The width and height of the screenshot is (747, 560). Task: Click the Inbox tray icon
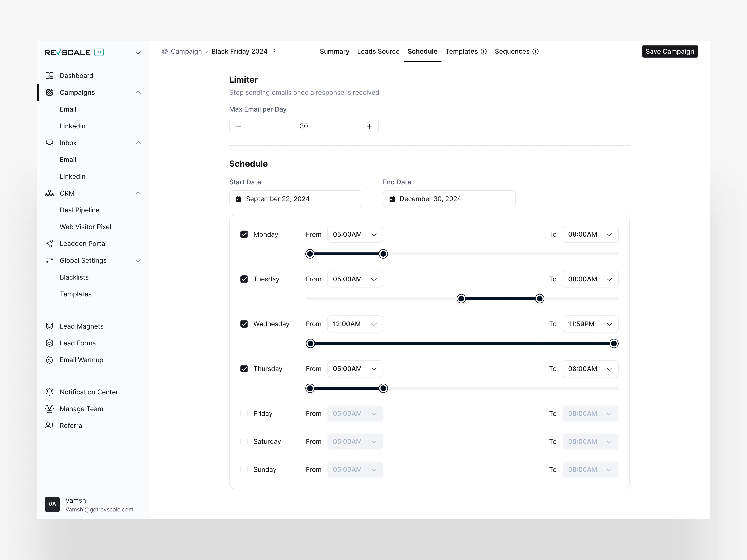(50, 143)
